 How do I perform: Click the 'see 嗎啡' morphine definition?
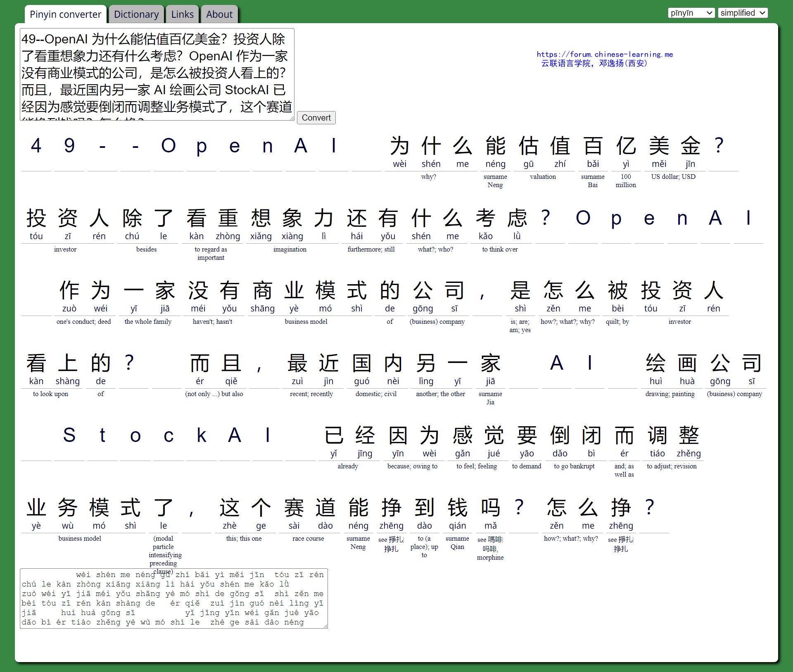(x=490, y=548)
